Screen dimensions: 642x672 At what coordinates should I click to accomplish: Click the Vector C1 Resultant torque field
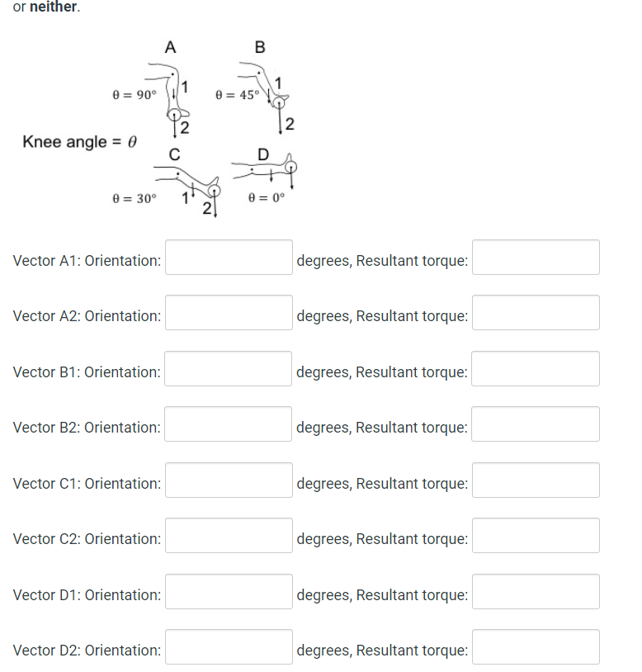pyautogui.click(x=535, y=480)
